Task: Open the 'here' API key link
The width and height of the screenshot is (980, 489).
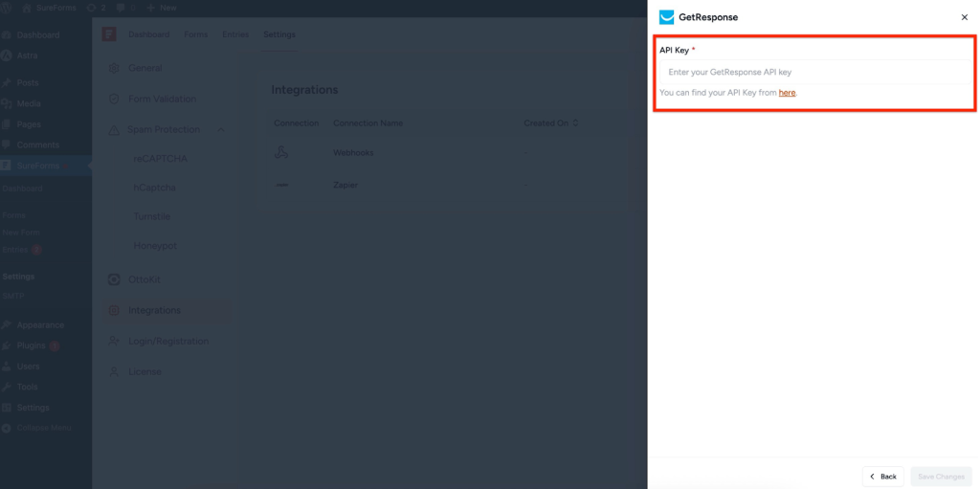Action: tap(787, 93)
